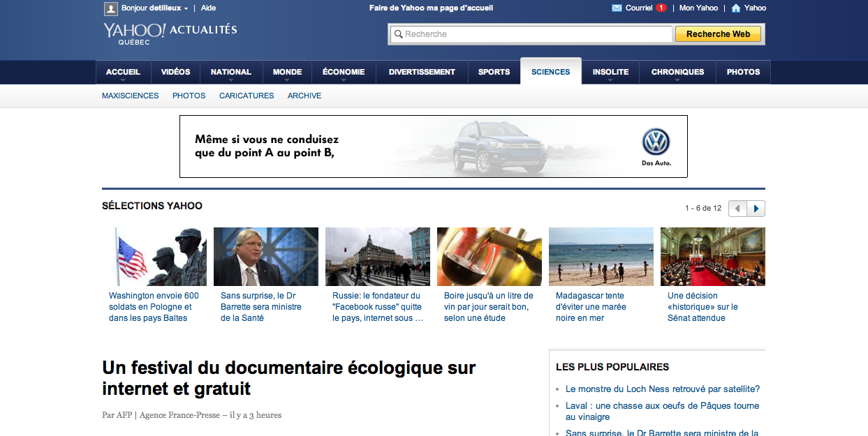The image size is (868, 436).
Task: Open the Monde nav dropdown
Action: 288,72
